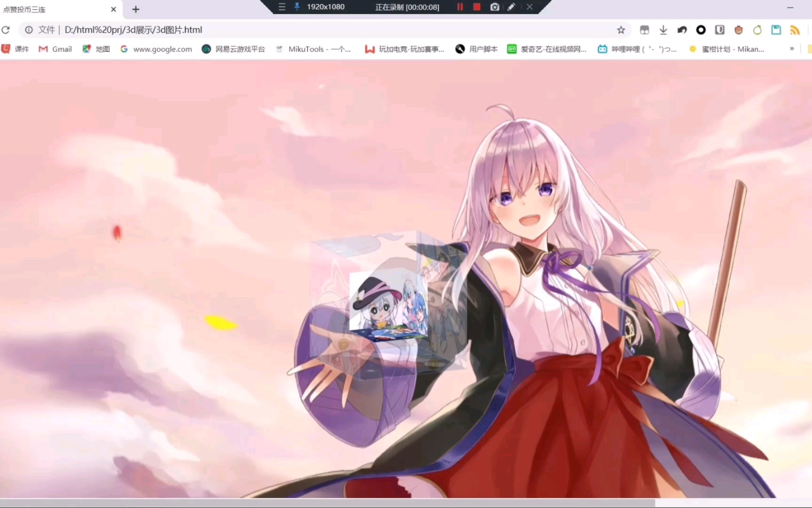Image resolution: width=812 pixels, height=508 pixels.
Task: Bookmark the page with the star icon
Action: click(621, 30)
